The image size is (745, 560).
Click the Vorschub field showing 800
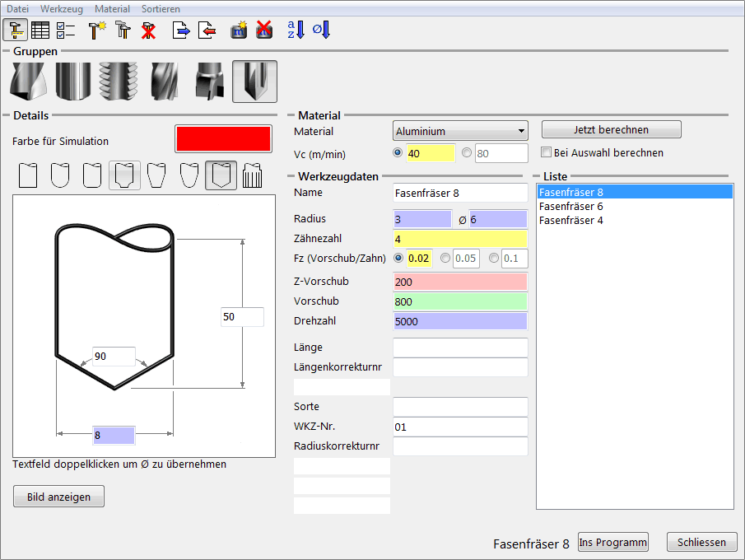click(x=460, y=301)
